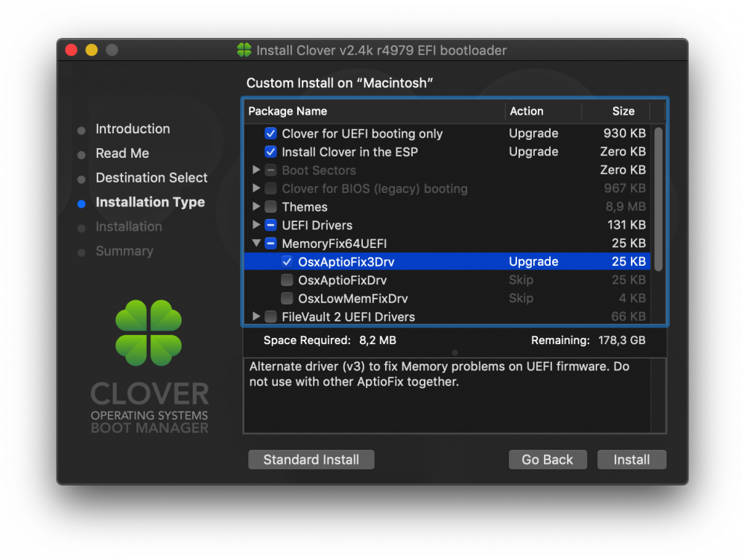This screenshot has width=745, height=560.
Task: Toggle the Boot Sectors checkbox
Action: (270, 170)
